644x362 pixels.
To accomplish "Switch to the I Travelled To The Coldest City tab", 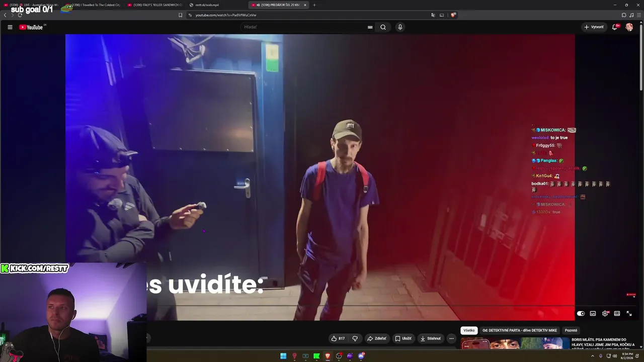I will (93, 5).
